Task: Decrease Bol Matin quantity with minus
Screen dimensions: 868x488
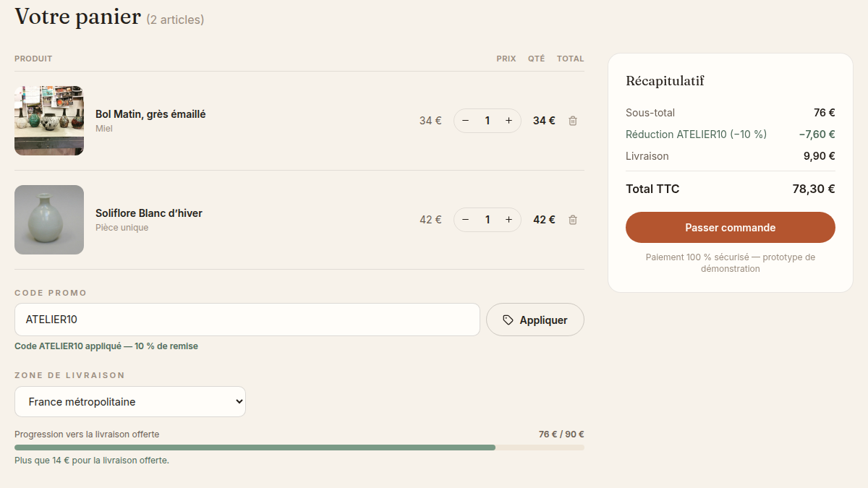Action: [x=465, y=121]
